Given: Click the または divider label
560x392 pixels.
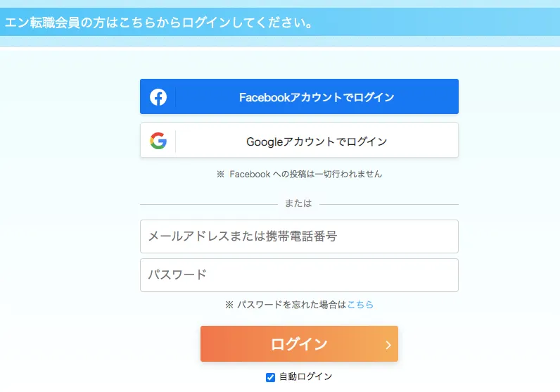Looking at the screenshot, I should [x=298, y=203].
